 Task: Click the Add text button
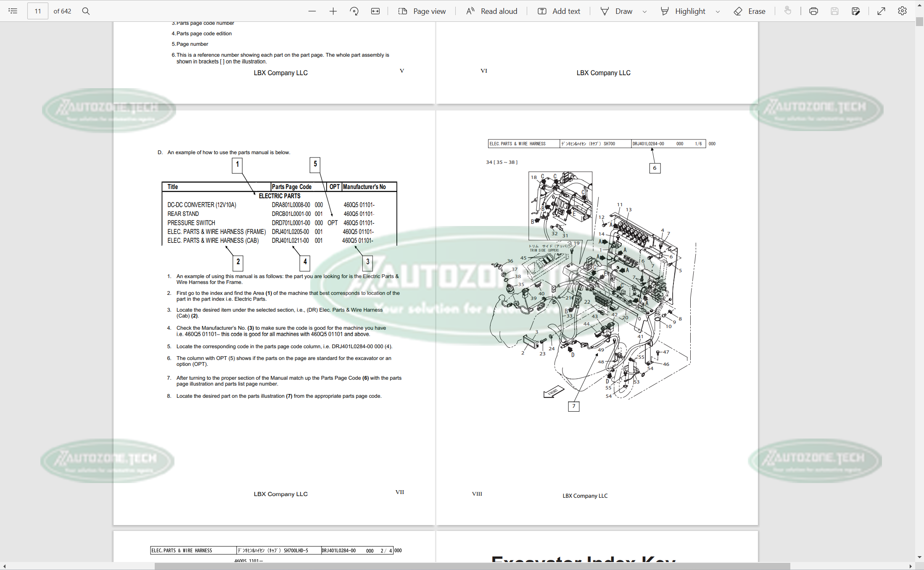pos(559,11)
